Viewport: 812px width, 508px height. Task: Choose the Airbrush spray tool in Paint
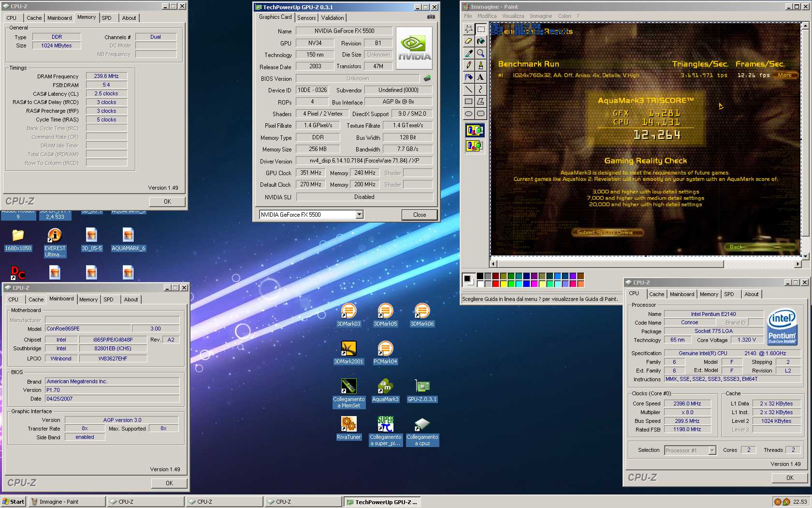point(468,77)
